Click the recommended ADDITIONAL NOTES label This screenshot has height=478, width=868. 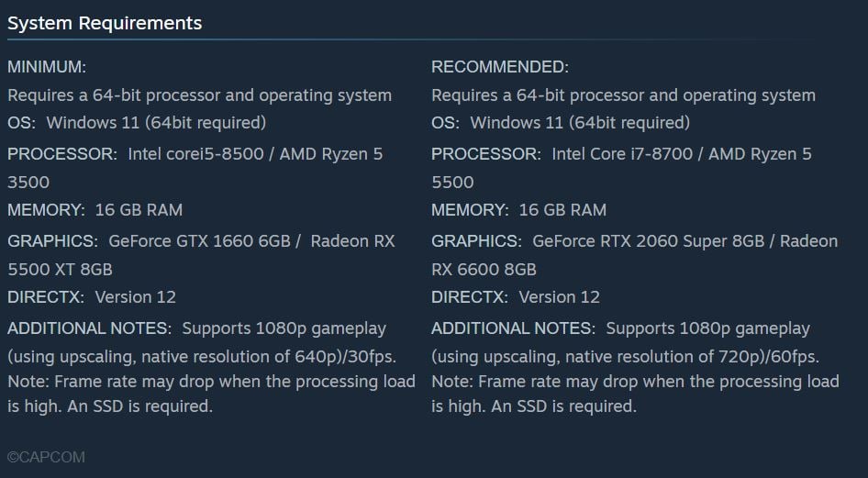coord(513,328)
